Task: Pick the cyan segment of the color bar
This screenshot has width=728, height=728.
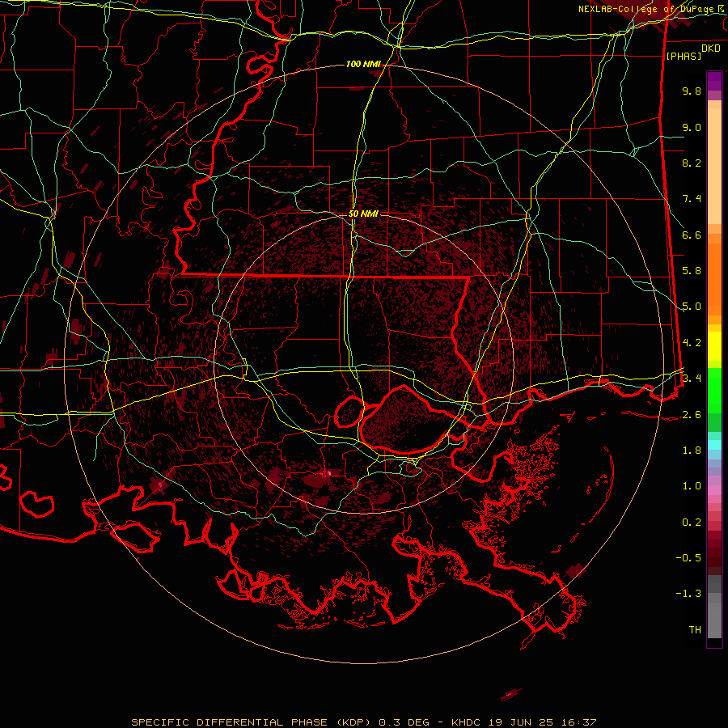Action: click(x=714, y=445)
